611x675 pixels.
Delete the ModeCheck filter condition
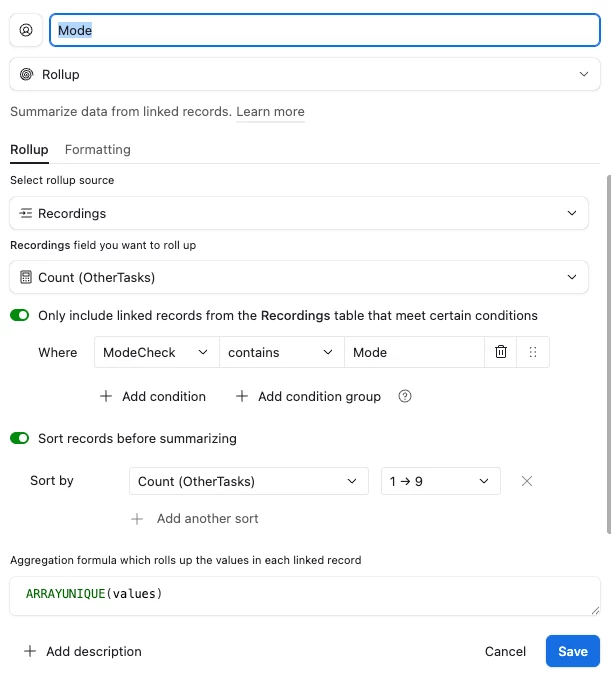tap(501, 352)
